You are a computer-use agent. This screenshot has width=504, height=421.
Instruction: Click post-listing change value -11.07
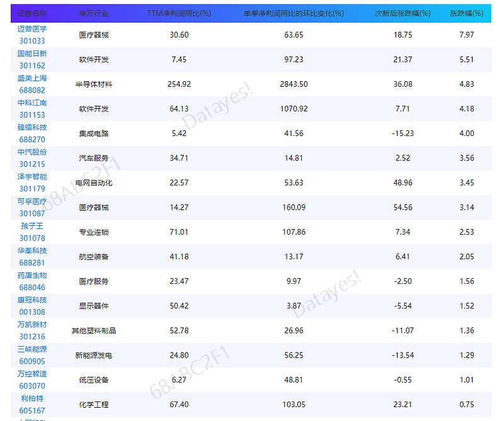pyautogui.click(x=403, y=330)
